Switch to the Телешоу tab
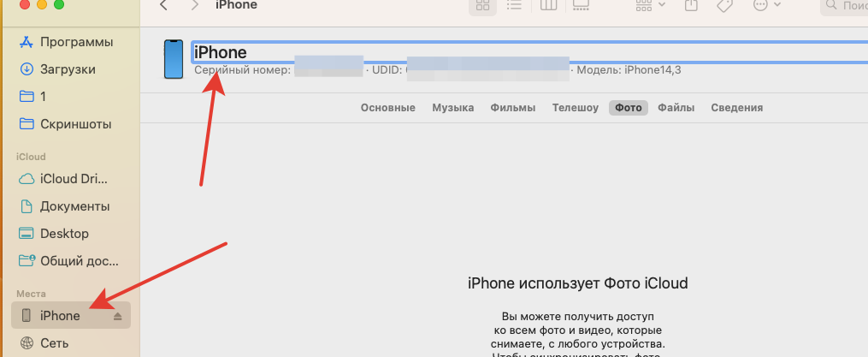The width and height of the screenshot is (868, 357). point(576,108)
